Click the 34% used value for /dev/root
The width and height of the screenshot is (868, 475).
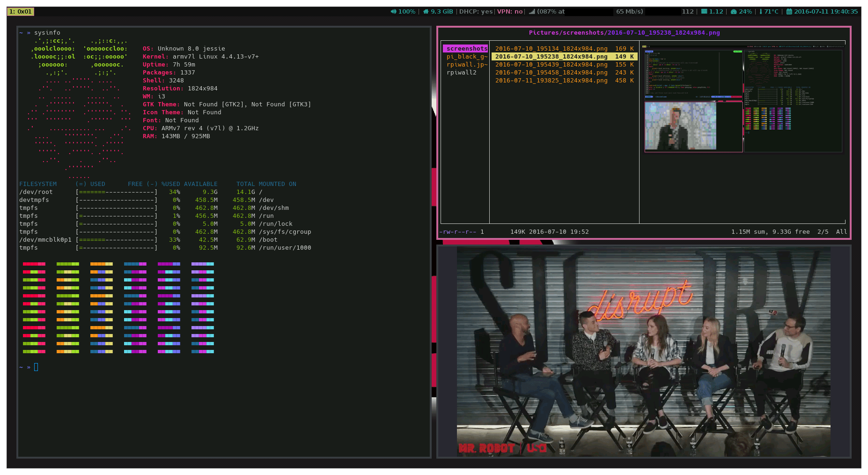point(174,192)
